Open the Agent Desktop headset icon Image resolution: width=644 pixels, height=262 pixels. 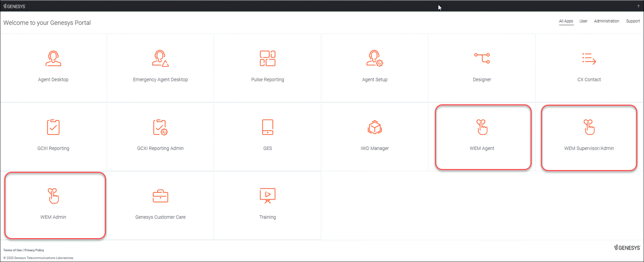[x=53, y=58]
